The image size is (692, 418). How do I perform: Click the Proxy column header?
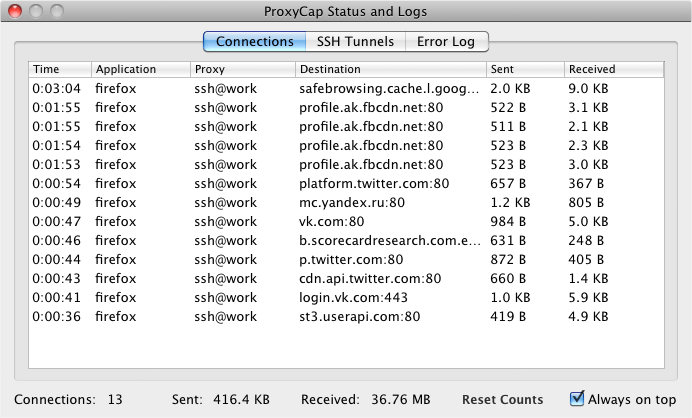(x=242, y=70)
